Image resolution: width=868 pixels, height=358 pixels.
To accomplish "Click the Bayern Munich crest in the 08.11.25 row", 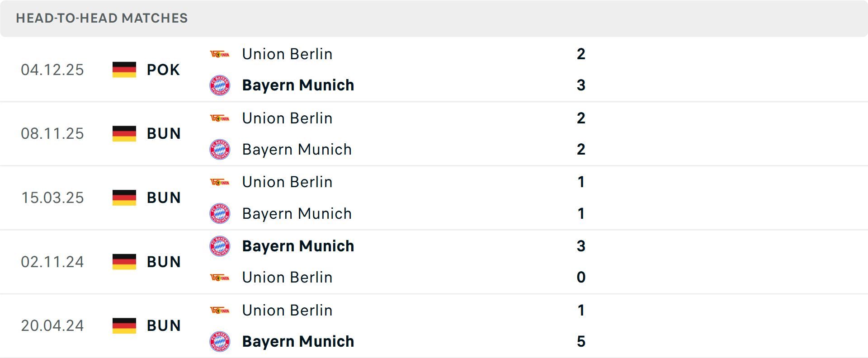I will click(220, 150).
